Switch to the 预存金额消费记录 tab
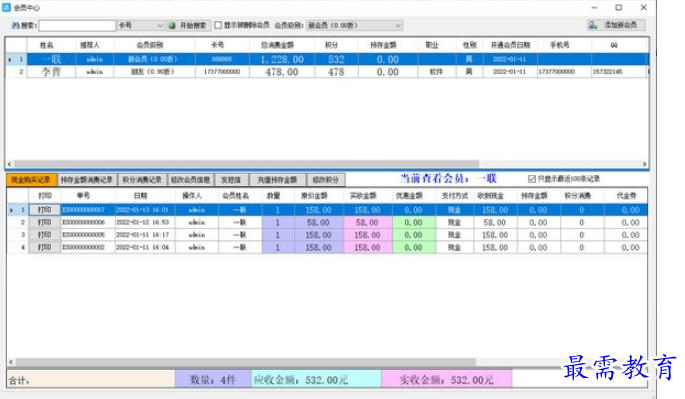The image size is (685, 399). [x=87, y=180]
